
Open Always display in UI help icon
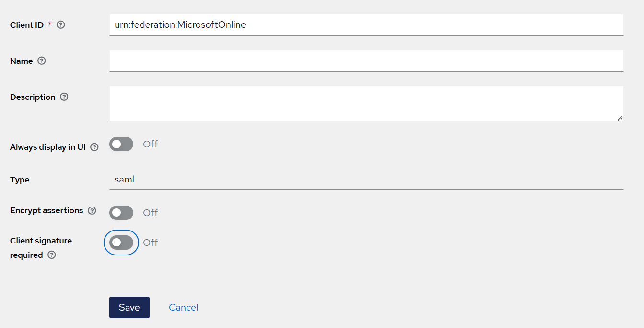point(94,147)
